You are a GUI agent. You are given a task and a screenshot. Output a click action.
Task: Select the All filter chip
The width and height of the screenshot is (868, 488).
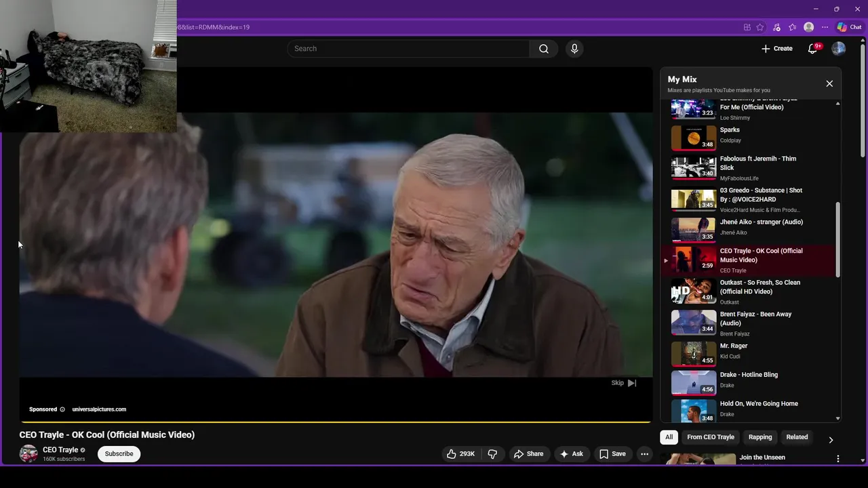tap(669, 437)
